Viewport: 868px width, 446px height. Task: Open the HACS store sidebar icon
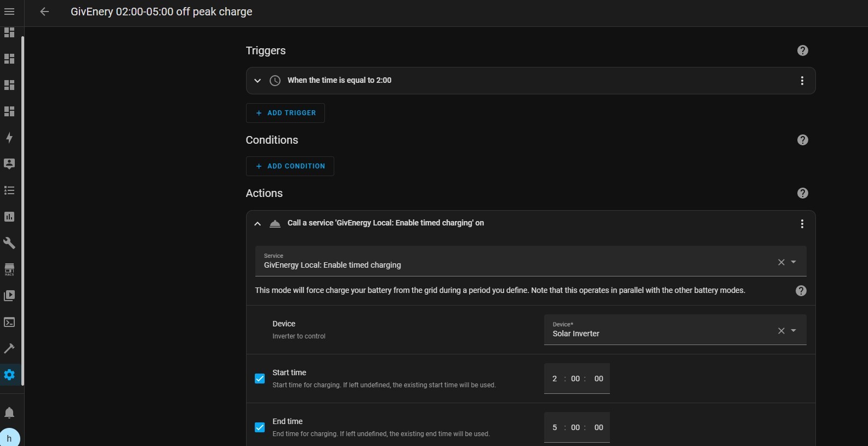click(9, 269)
